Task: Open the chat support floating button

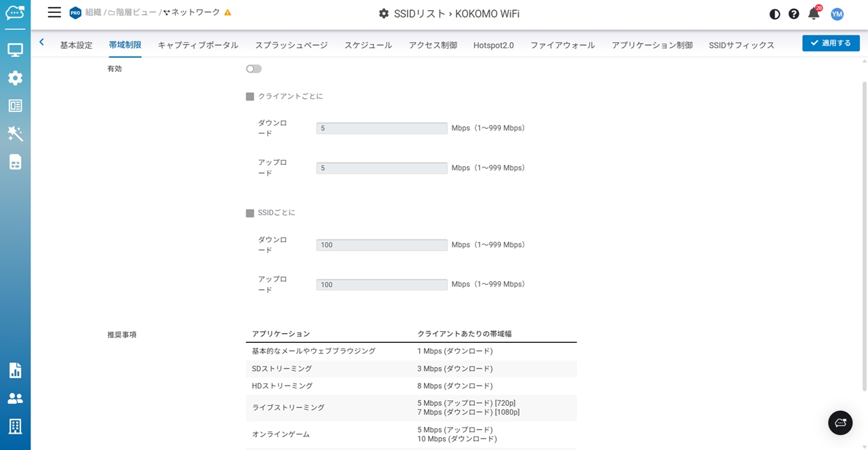Action: coord(840,423)
